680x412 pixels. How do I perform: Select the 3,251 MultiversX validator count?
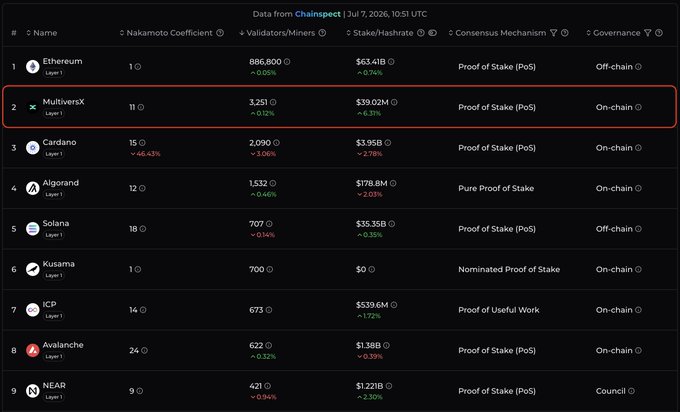coord(258,102)
